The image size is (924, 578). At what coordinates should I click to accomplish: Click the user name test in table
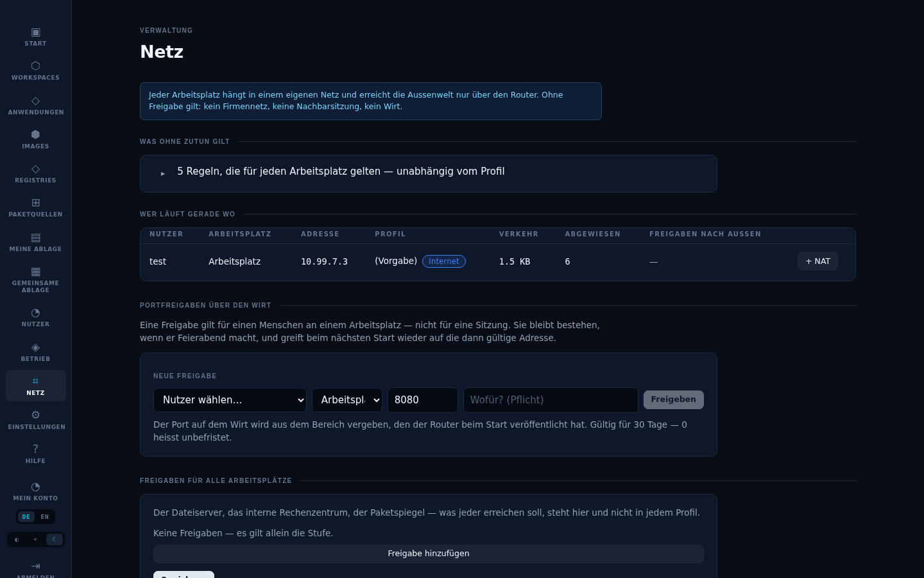tap(158, 261)
